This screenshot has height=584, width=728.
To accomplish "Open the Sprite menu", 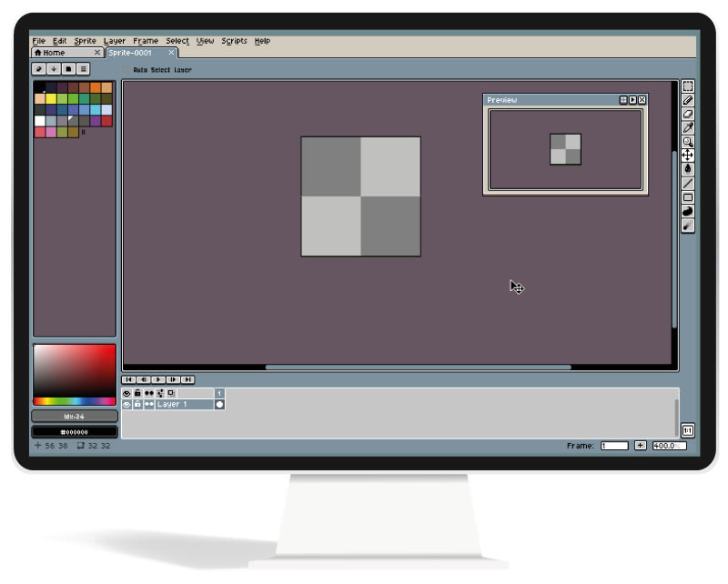I will [86, 41].
